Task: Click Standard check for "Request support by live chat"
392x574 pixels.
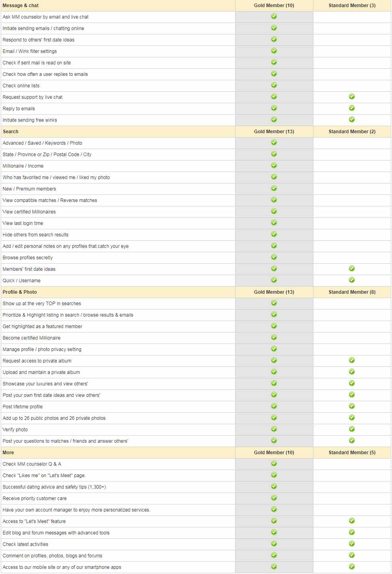Action: coord(352,97)
